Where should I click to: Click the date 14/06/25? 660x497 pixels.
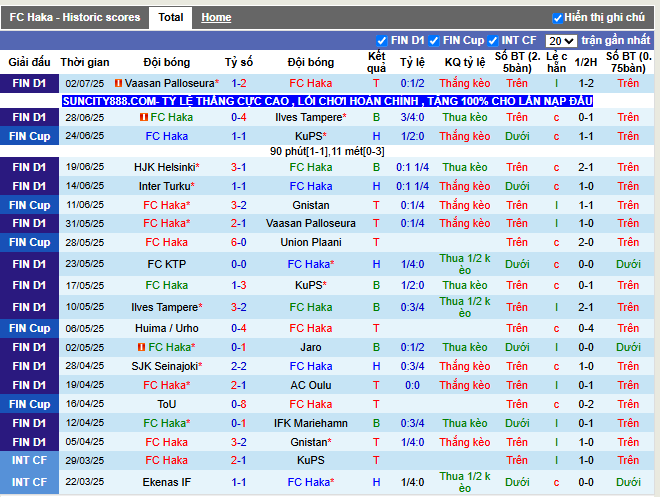click(85, 186)
